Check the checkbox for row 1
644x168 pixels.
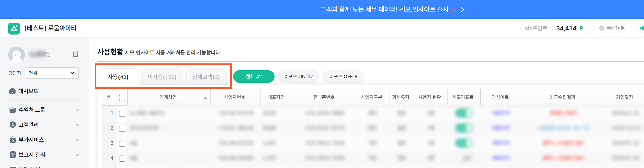(122, 114)
